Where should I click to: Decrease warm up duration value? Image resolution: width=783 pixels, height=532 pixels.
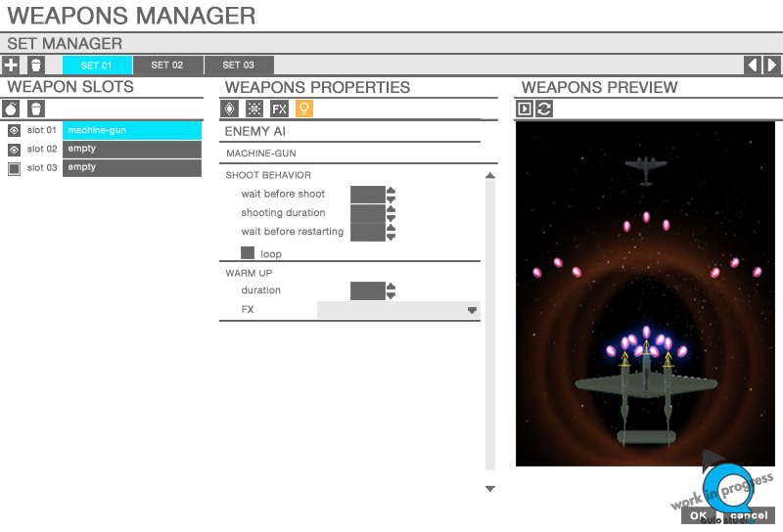[391, 295]
